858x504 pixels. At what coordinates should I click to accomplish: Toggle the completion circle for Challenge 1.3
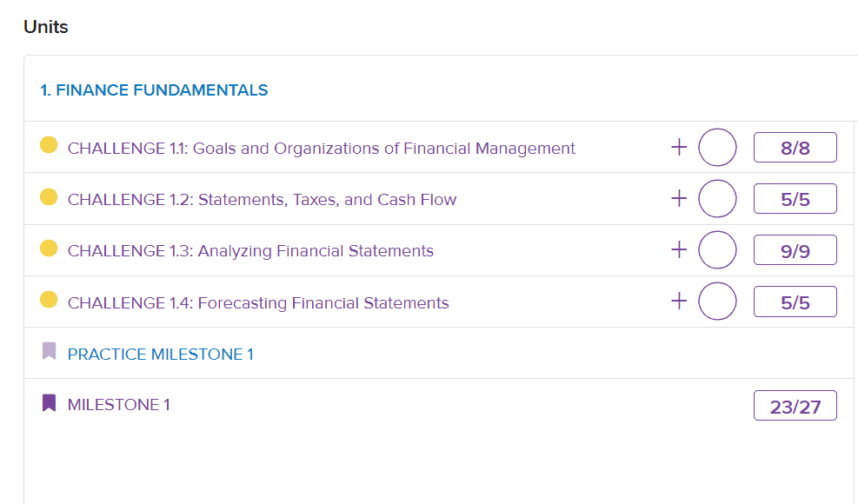pyautogui.click(x=716, y=249)
